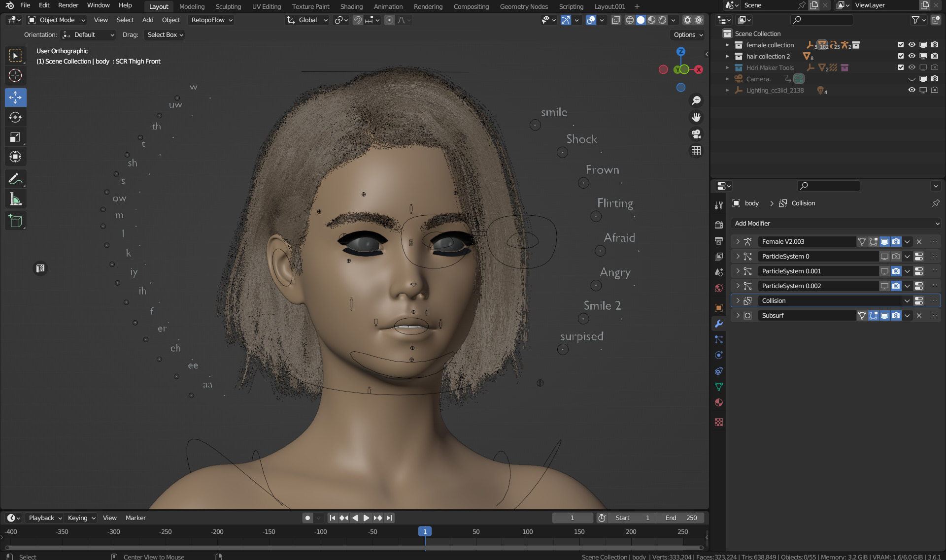
Task: Hide hair collection 2 in viewport
Action: click(x=912, y=56)
